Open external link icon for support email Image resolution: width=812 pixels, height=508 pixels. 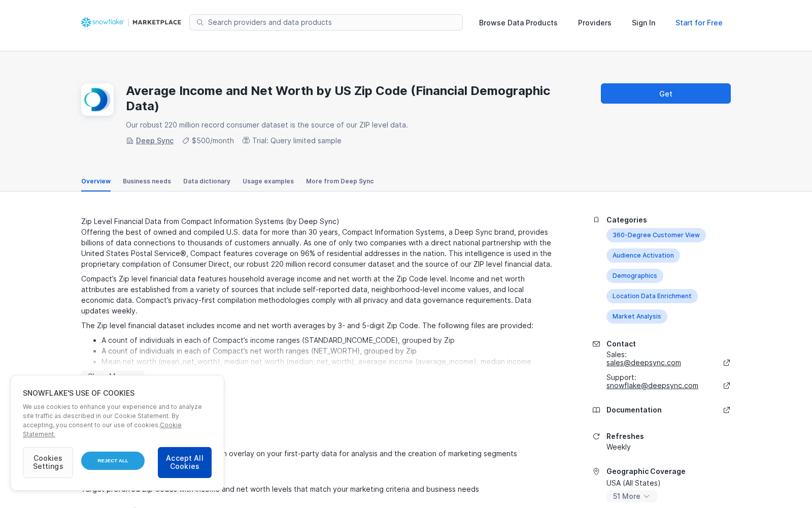click(727, 386)
